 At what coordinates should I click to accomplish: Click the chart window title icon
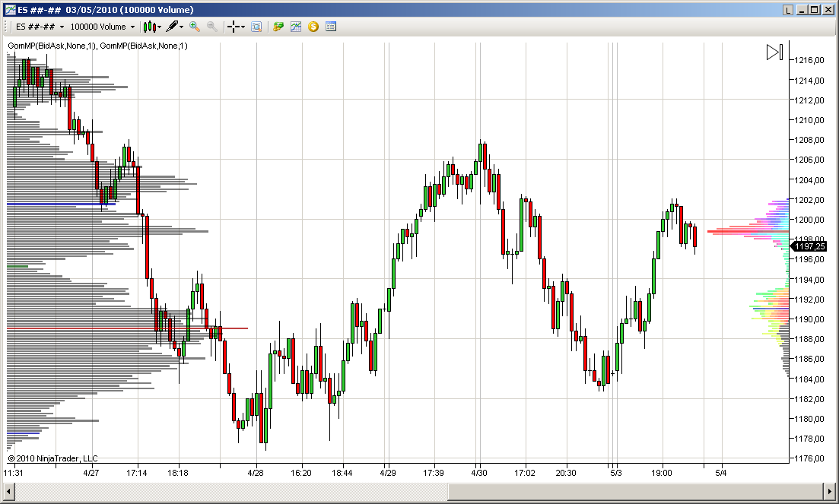pos(10,10)
